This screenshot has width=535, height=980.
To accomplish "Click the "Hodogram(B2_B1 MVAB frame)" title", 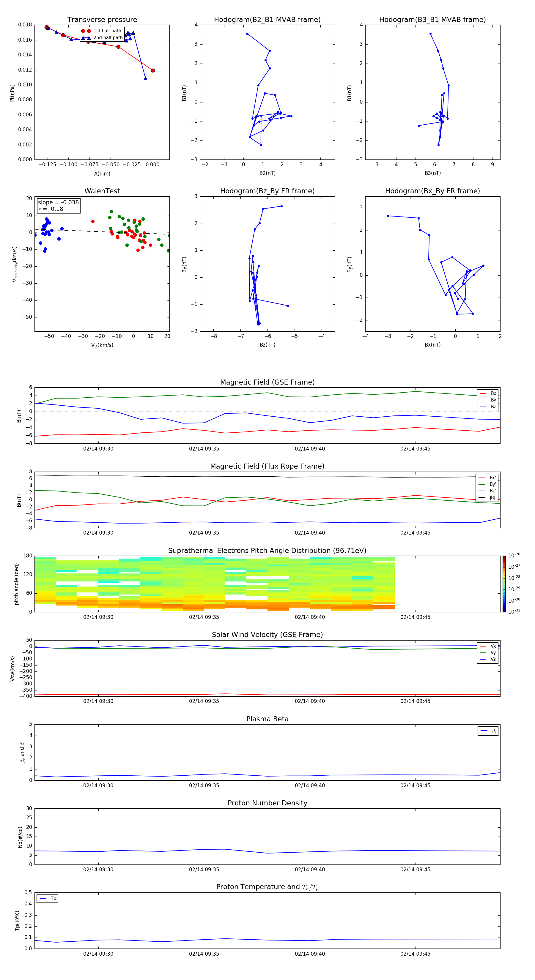I will tap(267, 20).
